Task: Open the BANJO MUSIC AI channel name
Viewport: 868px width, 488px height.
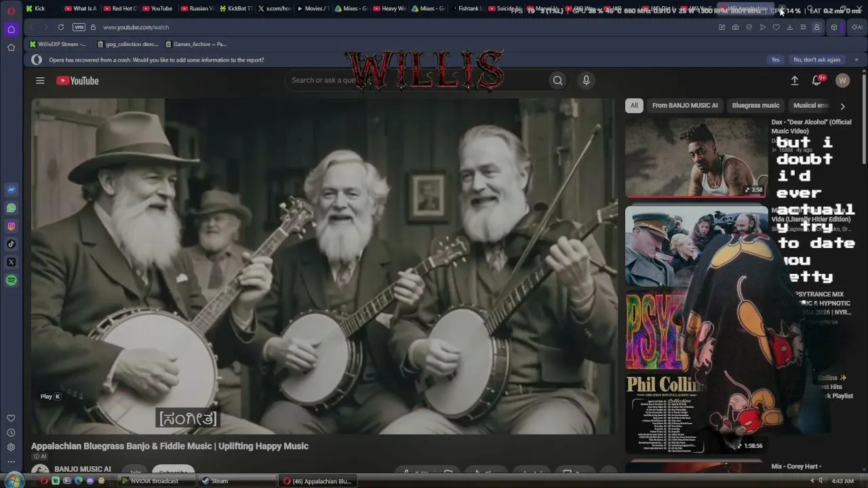Action: pos(83,469)
